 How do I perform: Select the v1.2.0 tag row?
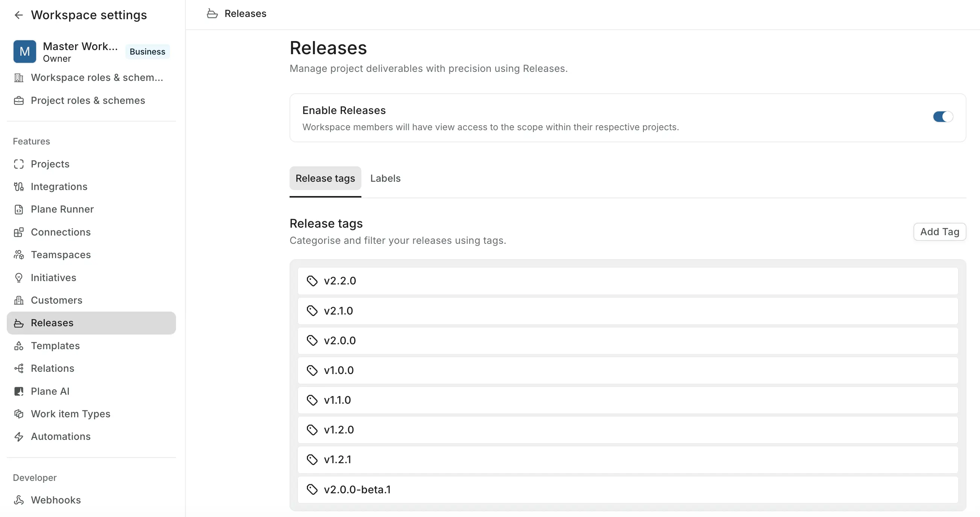[x=628, y=430]
